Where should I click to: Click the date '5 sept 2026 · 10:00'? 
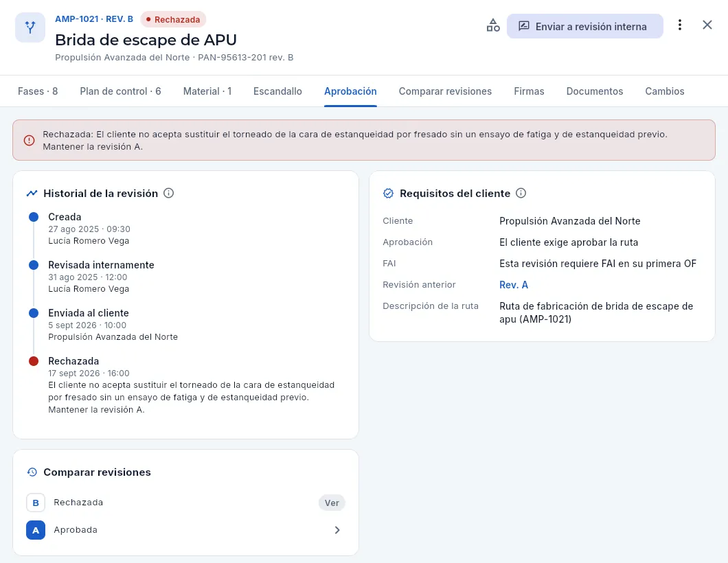tap(87, 325)
